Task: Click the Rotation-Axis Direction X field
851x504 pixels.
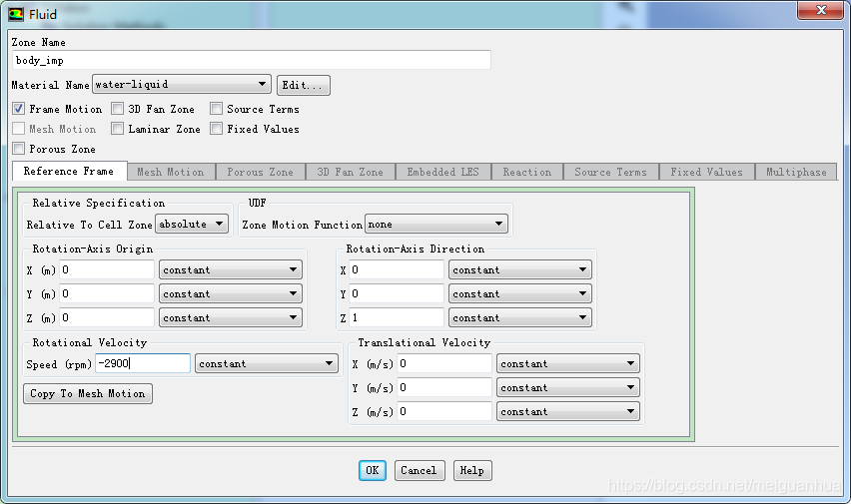Action: pos(397,269)
